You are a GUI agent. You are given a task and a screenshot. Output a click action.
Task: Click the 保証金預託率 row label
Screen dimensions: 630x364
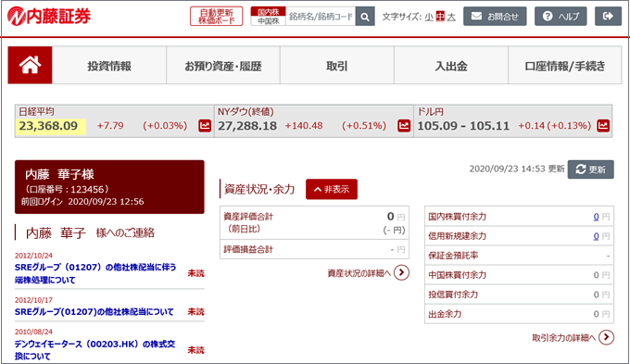(453, 256)
